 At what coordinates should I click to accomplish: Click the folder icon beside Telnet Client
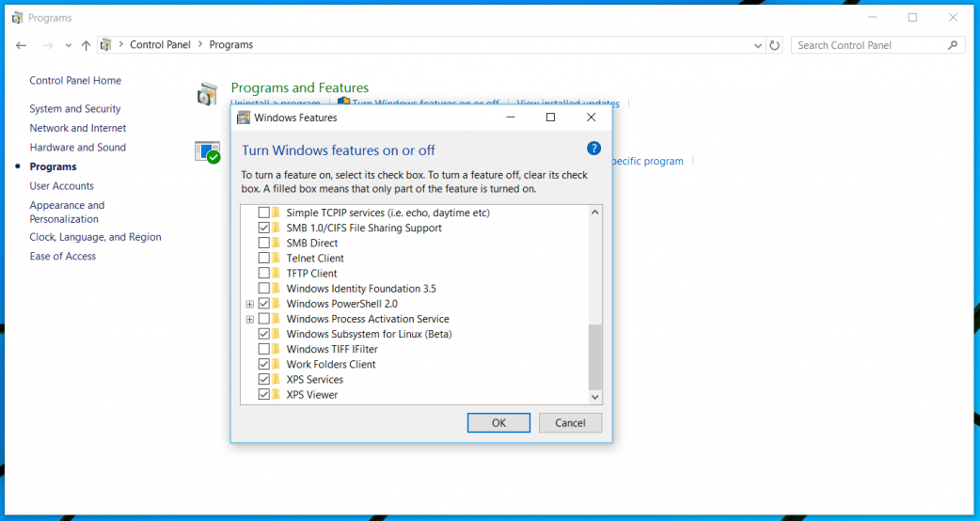[277, 258]
